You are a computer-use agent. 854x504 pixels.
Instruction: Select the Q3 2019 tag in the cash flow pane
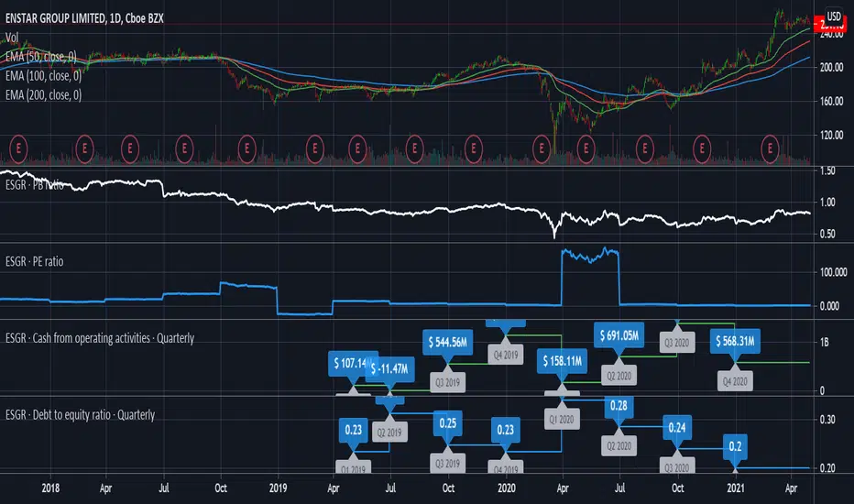click(x=448, y=382)
